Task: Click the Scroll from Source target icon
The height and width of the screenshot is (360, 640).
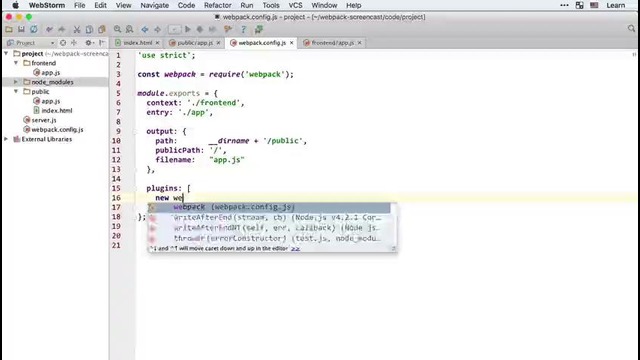Action: [x=63, y=43]
